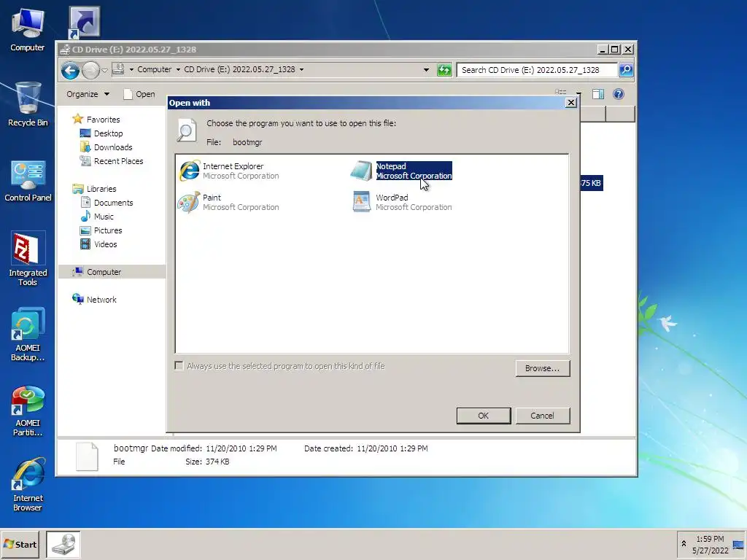Viewport: 747px width, 560px height.
Task: Expand the CD Drive (E:) breadcrumb arrow
Action: [301, 69]
